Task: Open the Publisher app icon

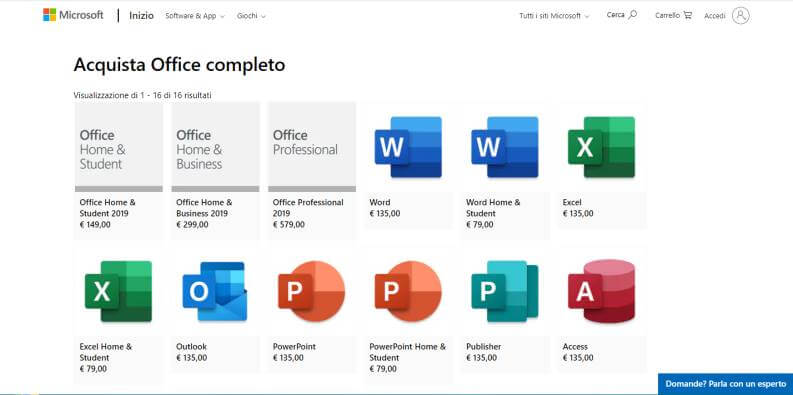Action: (505, 291)
